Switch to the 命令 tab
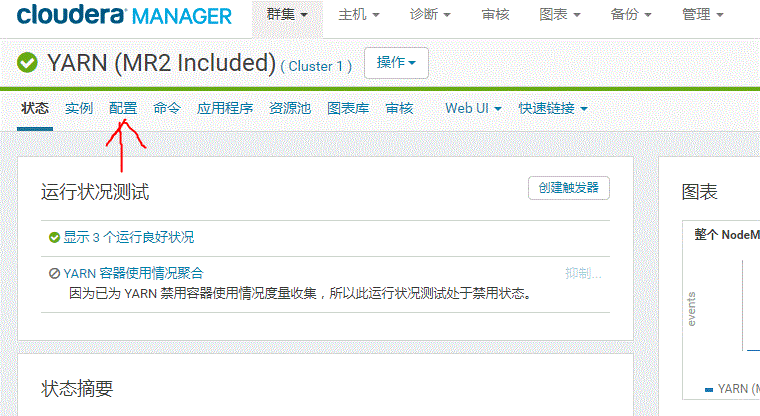This screenshot has height=416, width=760. click(x=167, y=108)
